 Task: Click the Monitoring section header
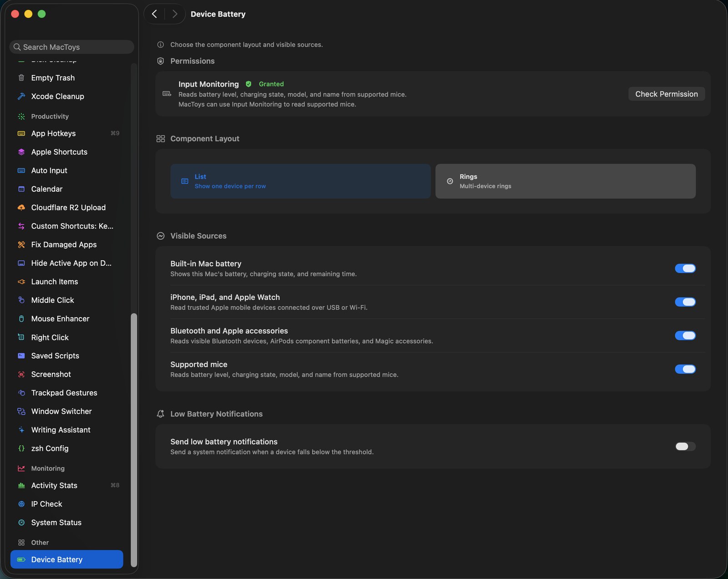[48, 468]
